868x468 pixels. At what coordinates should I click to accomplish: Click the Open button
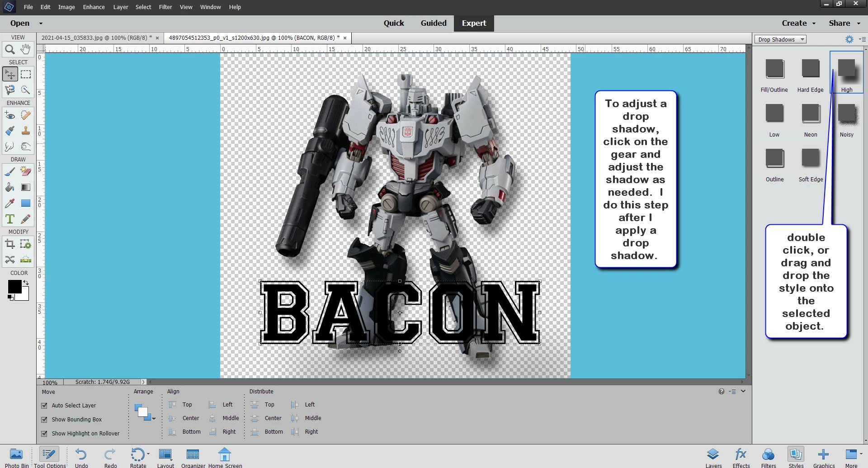20,24
